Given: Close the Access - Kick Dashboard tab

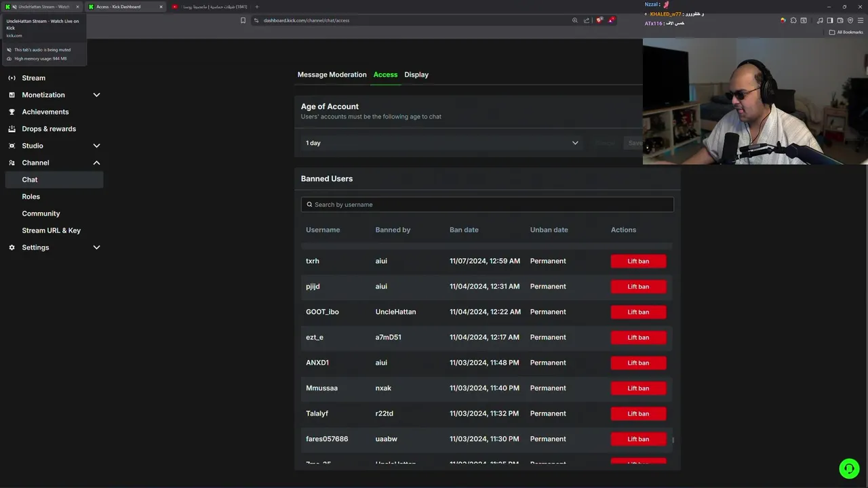Looking at the screenshot, I should (x=161, y=7).
